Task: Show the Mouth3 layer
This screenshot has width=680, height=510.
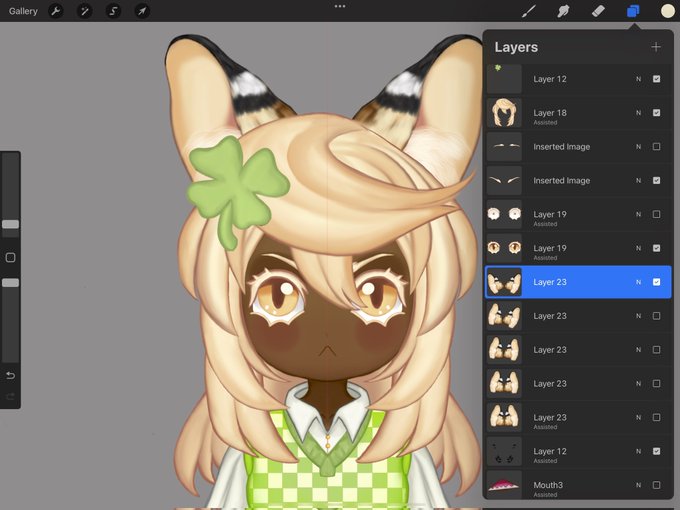Action: (657, 485)
